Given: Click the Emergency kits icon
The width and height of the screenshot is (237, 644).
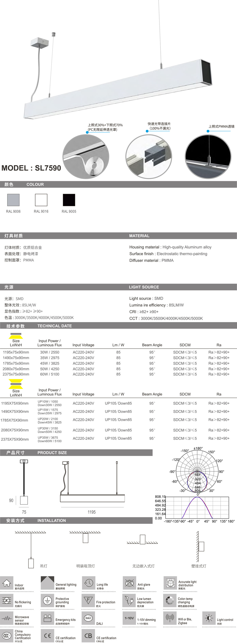Looking at the screenshot, I should (x=47, y=618).
